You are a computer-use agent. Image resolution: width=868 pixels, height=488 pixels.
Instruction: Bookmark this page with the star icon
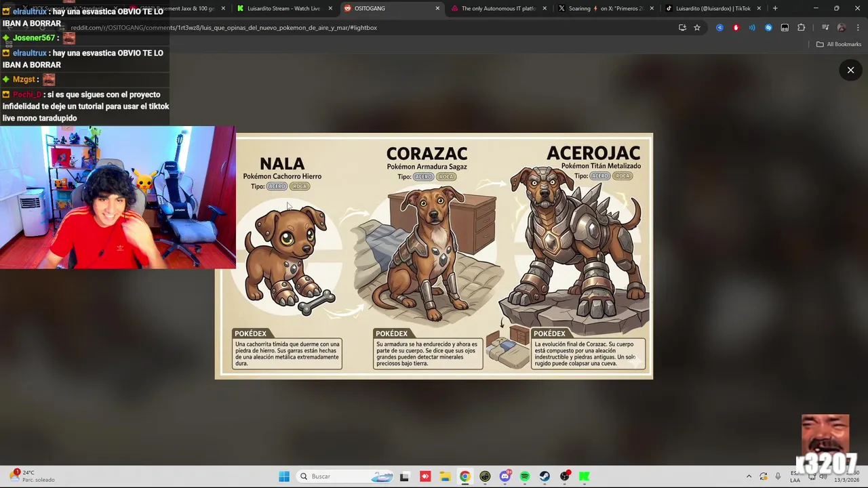pos(697,28)
